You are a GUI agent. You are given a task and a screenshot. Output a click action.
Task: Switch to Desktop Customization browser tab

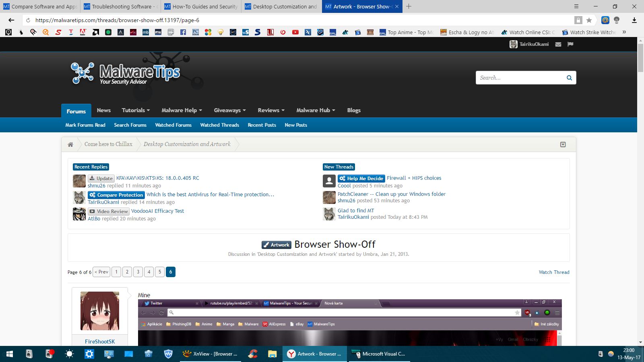[282, 6]
